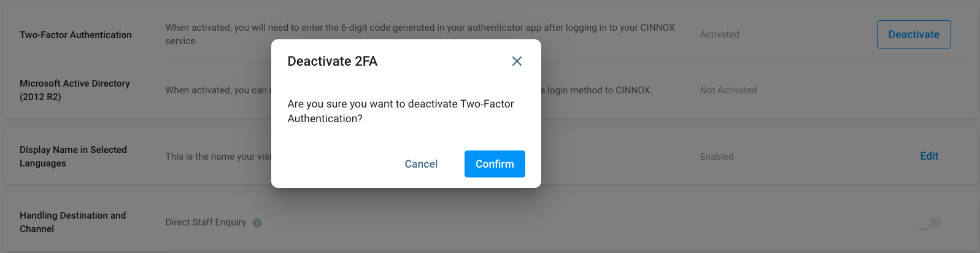Click the Microsoft Active Directory (2012 R2) label
Viewport: 980px width, 253px height.
(x=75, y=90)
